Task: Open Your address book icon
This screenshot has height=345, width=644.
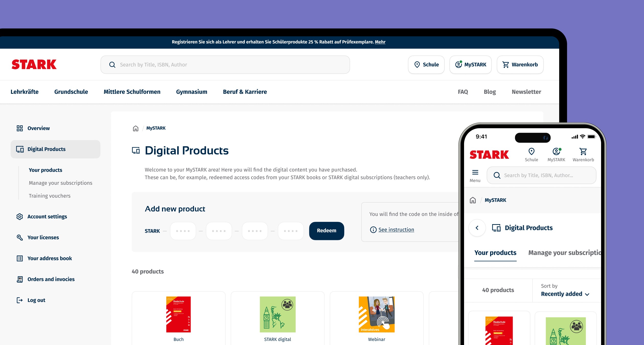Action: click(x=20, y=258)
